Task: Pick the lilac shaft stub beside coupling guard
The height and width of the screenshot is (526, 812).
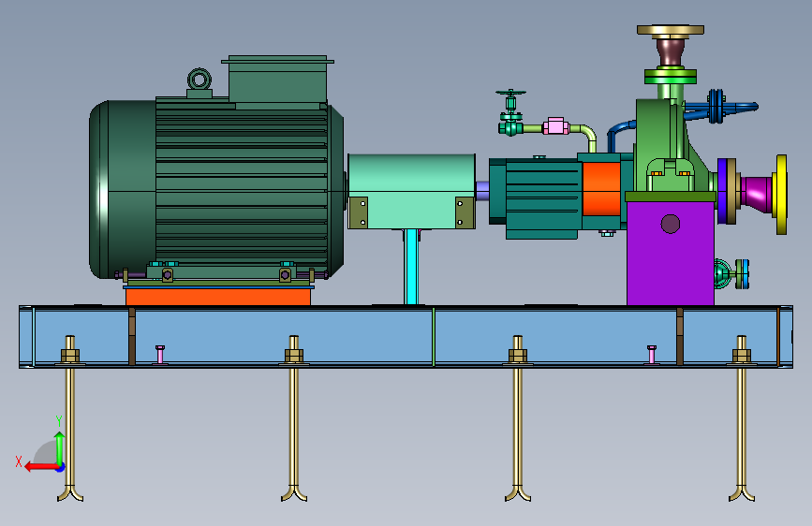Action: coord(482,191)
